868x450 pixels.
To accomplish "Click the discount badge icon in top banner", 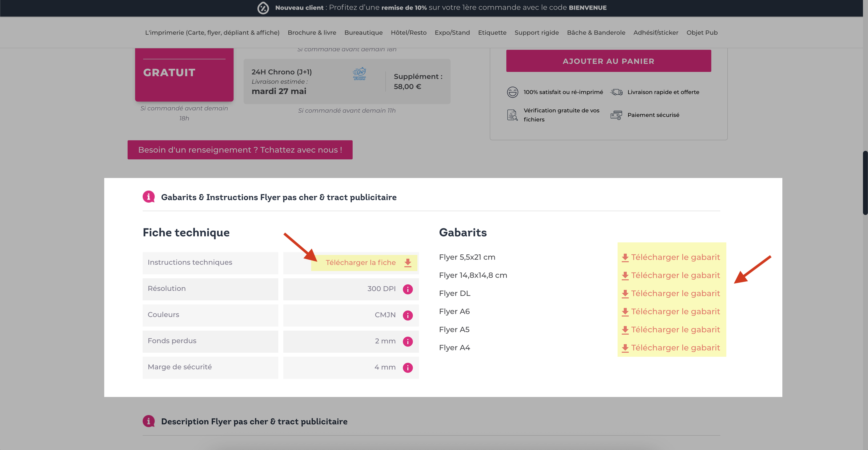I will pyautogui.click(x=263, y=8).
